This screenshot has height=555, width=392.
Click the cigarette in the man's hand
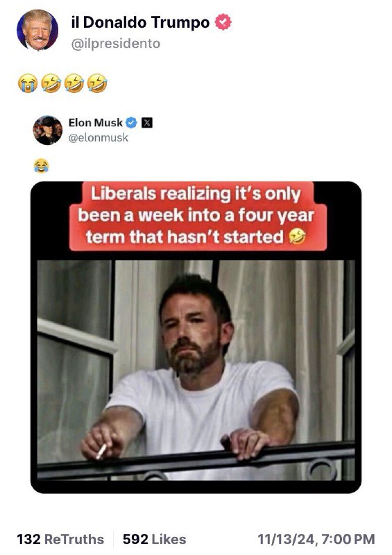(x=101, y=452)
